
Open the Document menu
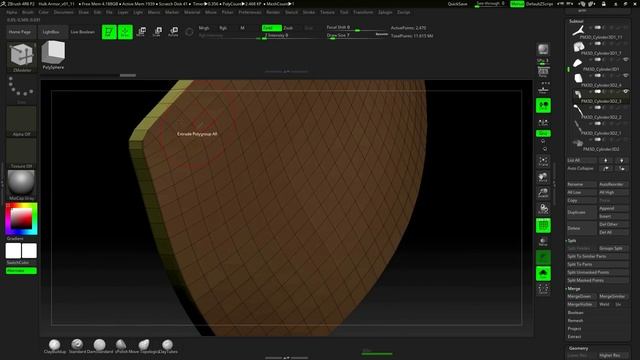(64, 12)
